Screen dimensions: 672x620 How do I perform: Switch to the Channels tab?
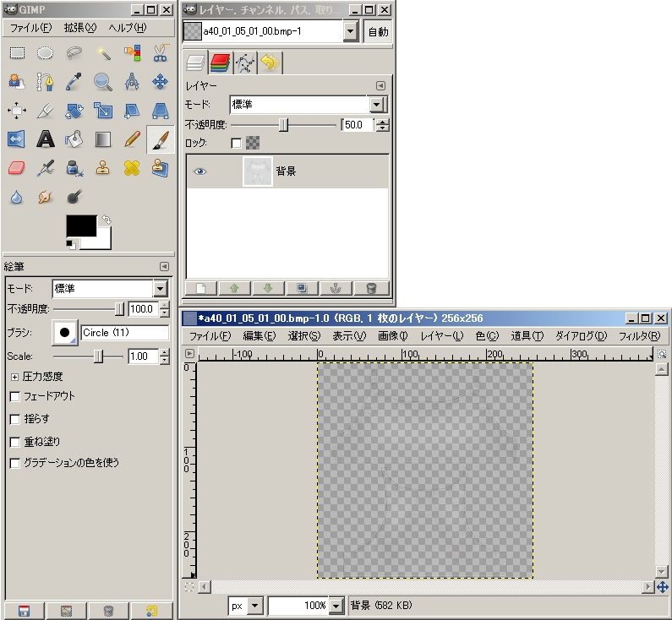click(x=221, y=63)
